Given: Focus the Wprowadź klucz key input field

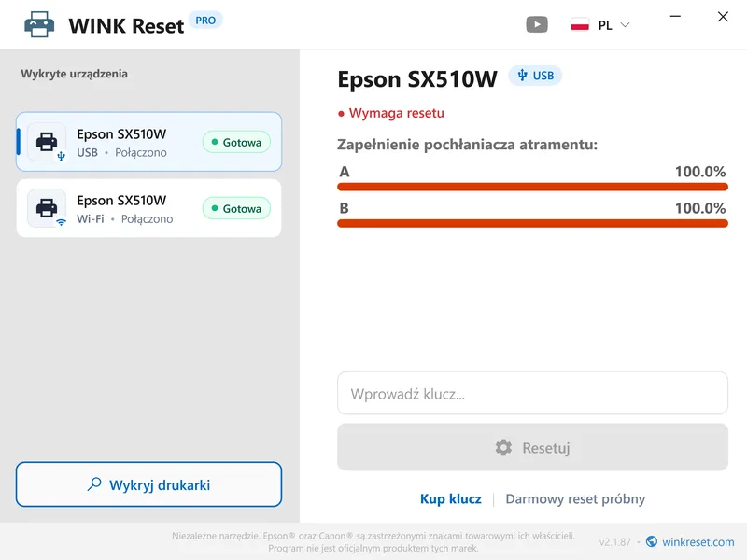Looking at the screenshot, I should (x=532, y=393).
